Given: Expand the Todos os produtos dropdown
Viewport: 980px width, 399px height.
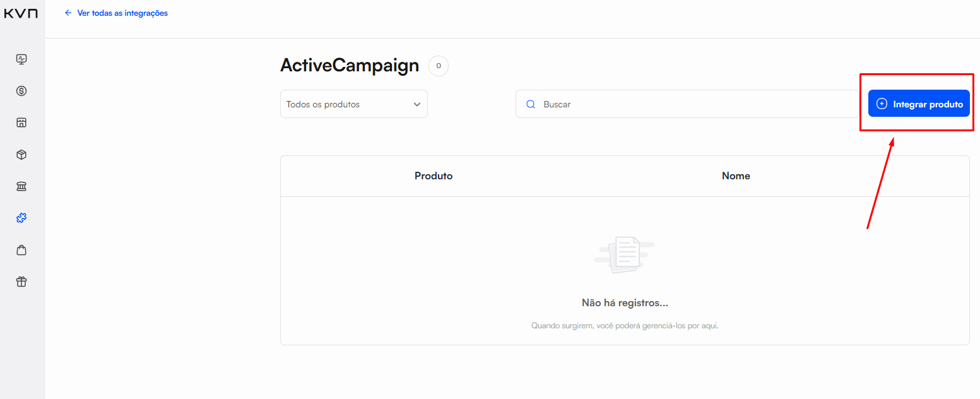Looking at the screenshot, I should 353,104.
